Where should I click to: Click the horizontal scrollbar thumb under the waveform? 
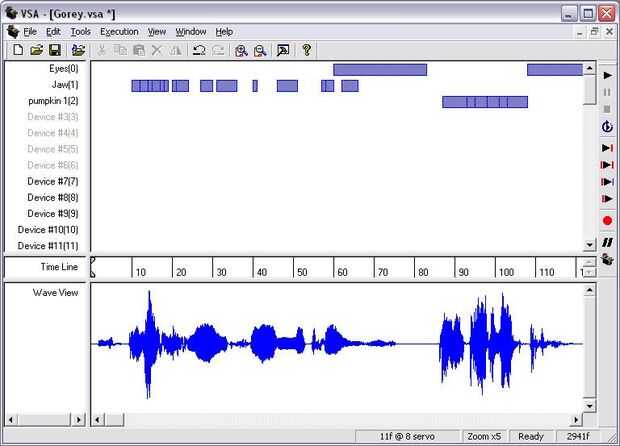pos(115,420)
